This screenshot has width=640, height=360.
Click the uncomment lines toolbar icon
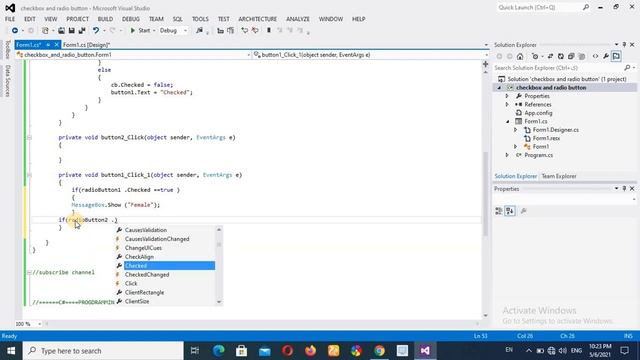(x=255, y=31)
